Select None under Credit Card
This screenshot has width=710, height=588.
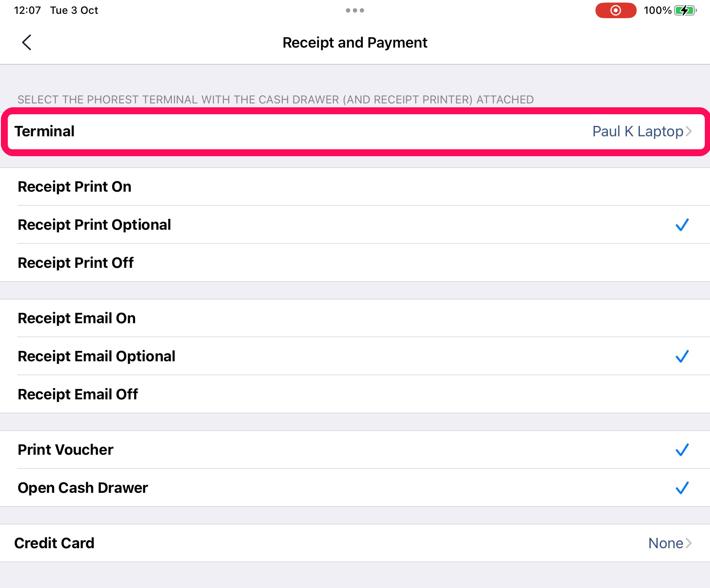pyautogui.click(x=665, y=543)
